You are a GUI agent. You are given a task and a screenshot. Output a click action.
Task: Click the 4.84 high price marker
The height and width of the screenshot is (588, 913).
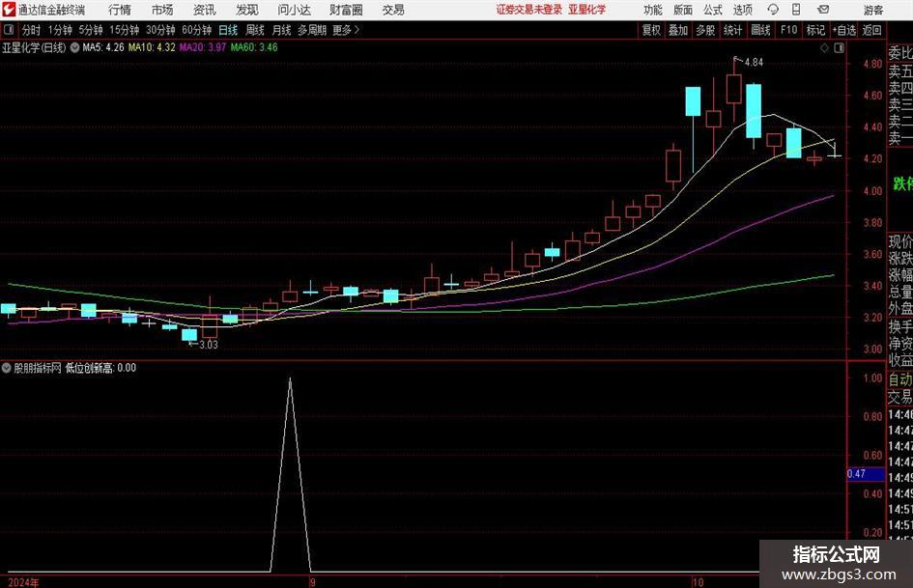coord(754,63)
